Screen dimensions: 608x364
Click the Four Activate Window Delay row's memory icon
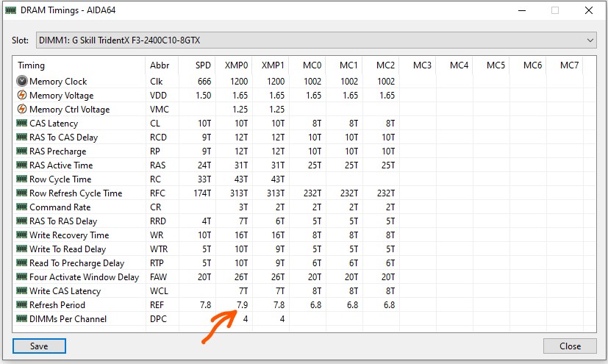tap(22, 276)
